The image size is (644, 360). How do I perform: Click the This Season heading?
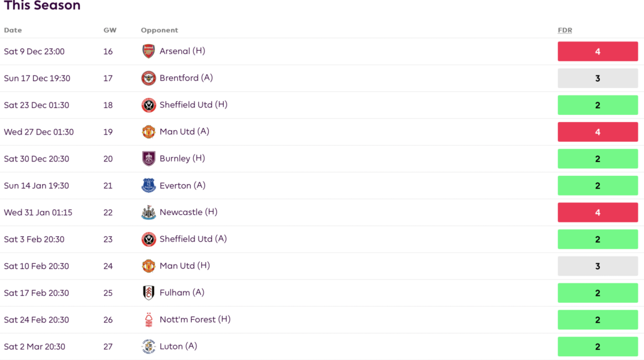click(42, 6)
